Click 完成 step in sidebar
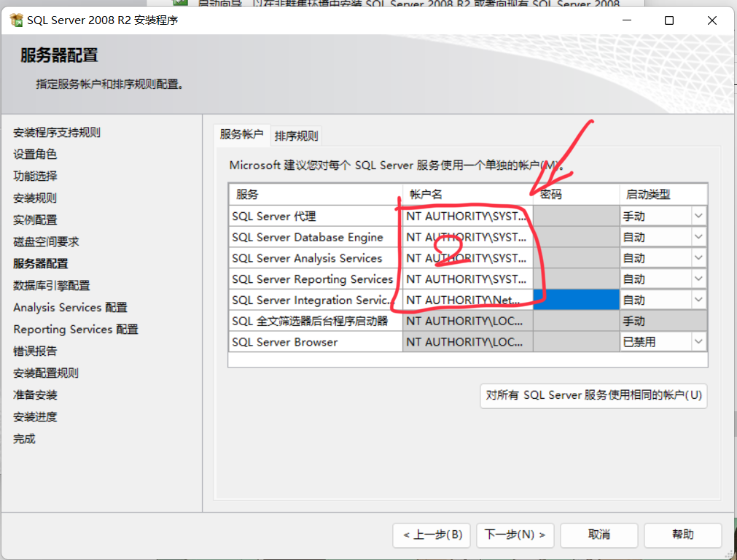 click(x=25, y=439)
